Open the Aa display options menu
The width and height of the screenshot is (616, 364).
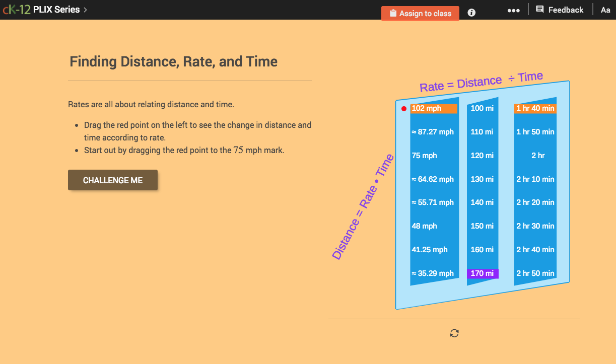605,10
